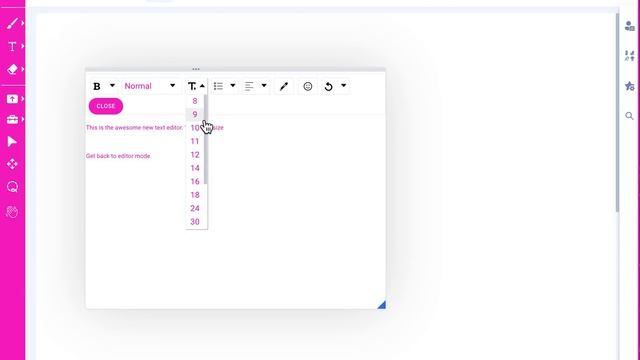This screenshot has height=360, width=640.
Task: Expand the brush tool submenu arrow
Action: [22, 23]
